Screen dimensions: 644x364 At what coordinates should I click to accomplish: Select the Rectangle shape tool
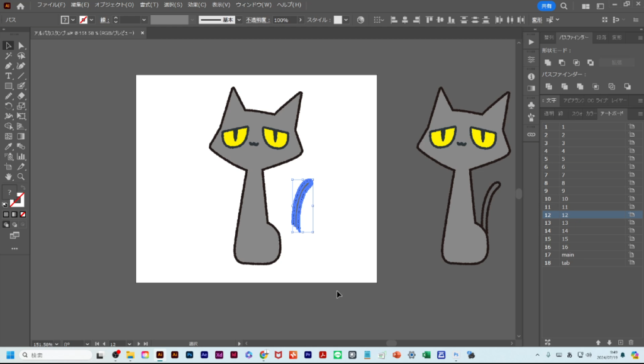[8, 86]
